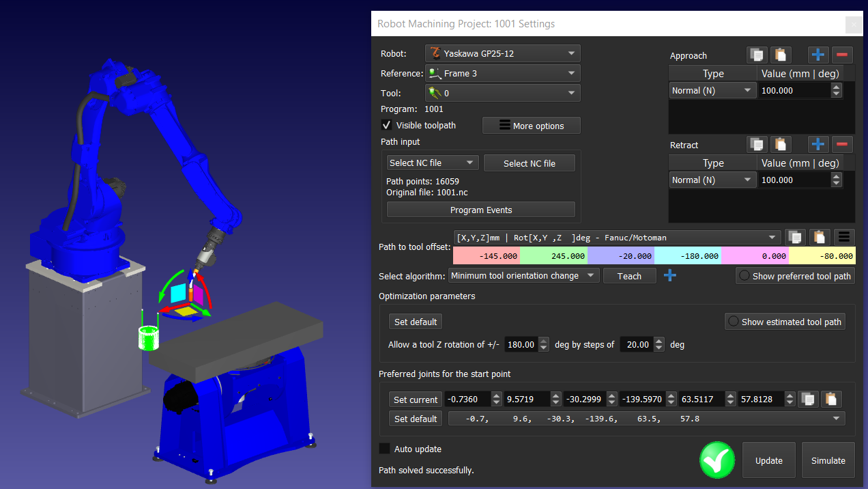Enable the Auto update checkbox
868x489 pixels.
click(385, 449)
